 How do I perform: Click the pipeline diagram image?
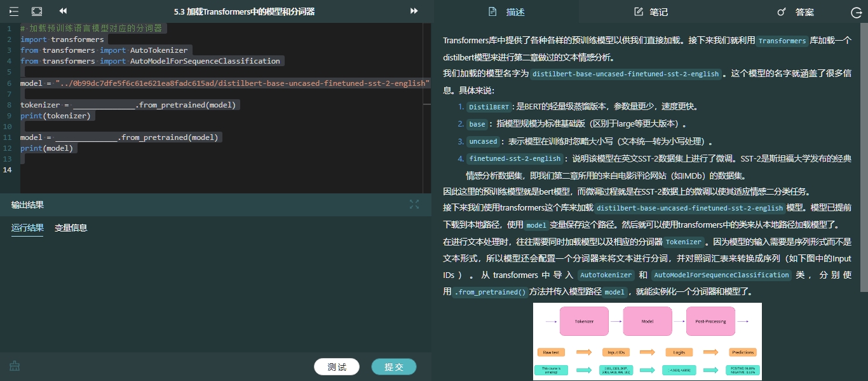click(x=647, y=342)
